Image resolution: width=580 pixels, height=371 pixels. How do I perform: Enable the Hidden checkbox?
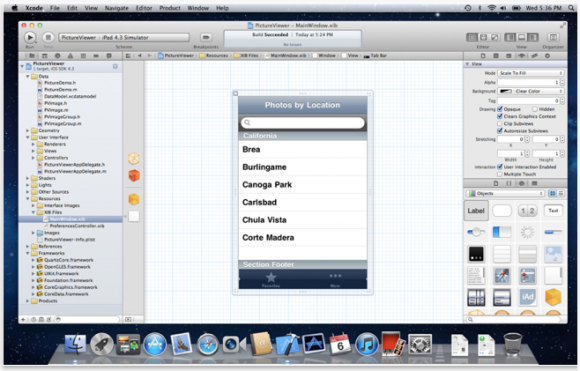click(x=535, y=109)
